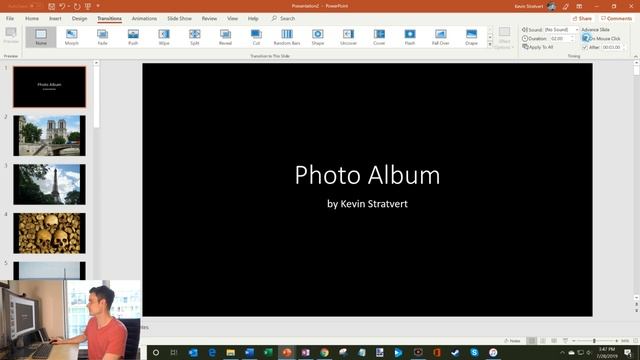This screenshot has width=640, height=360.
Task: Open Chrome from the taskbar
Action: (324, 352)
